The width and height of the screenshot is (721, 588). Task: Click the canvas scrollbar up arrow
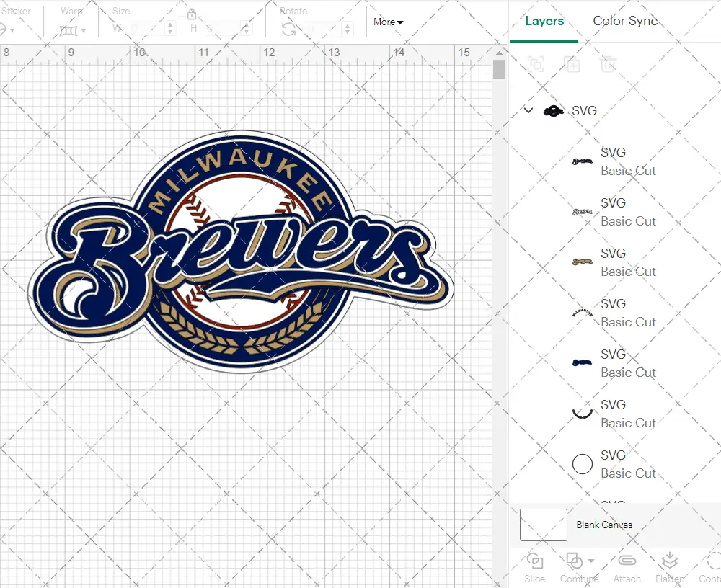coord(500,53)
